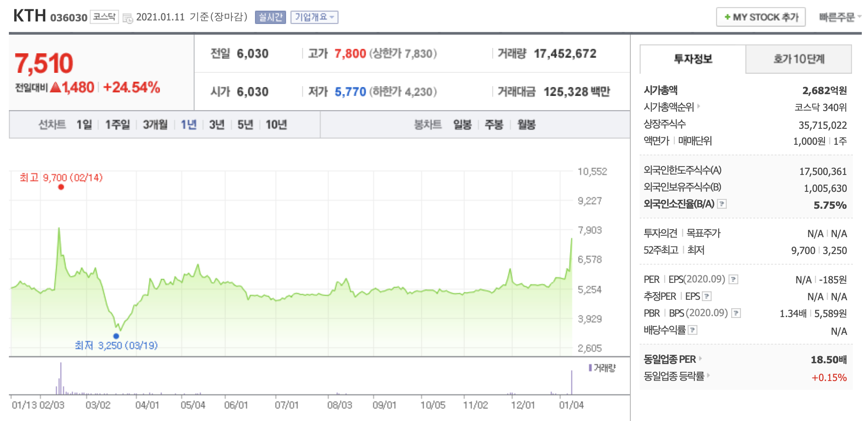
Task: Click the question-mark icon beside 배당수익률
Action: click(693, 330)
